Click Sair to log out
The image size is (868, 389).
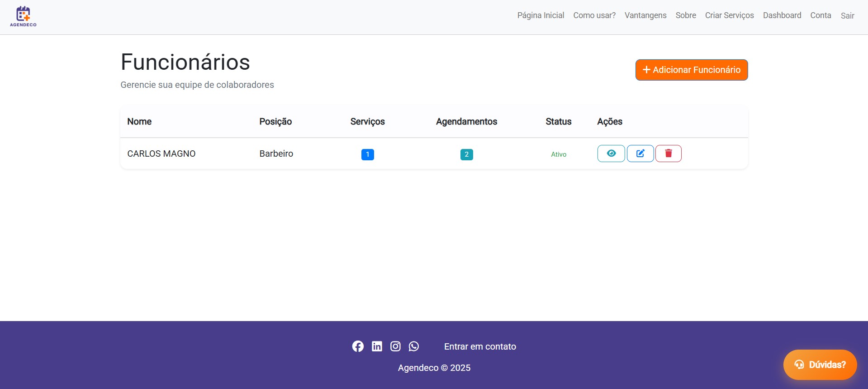(847, 16)
